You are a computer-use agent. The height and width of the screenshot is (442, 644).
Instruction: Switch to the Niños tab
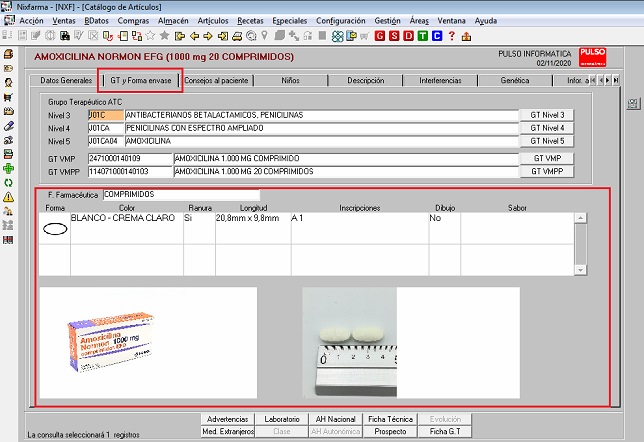[x=290, y=81]
